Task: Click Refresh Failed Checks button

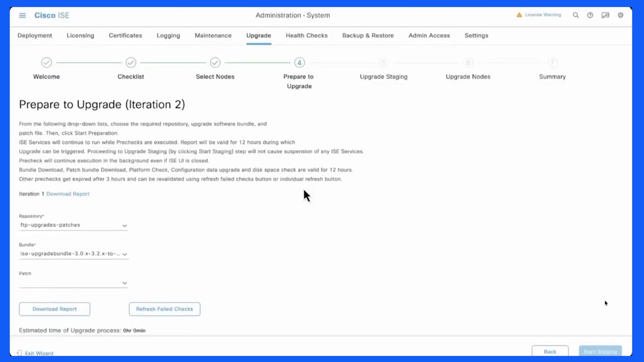Action: 165,309
